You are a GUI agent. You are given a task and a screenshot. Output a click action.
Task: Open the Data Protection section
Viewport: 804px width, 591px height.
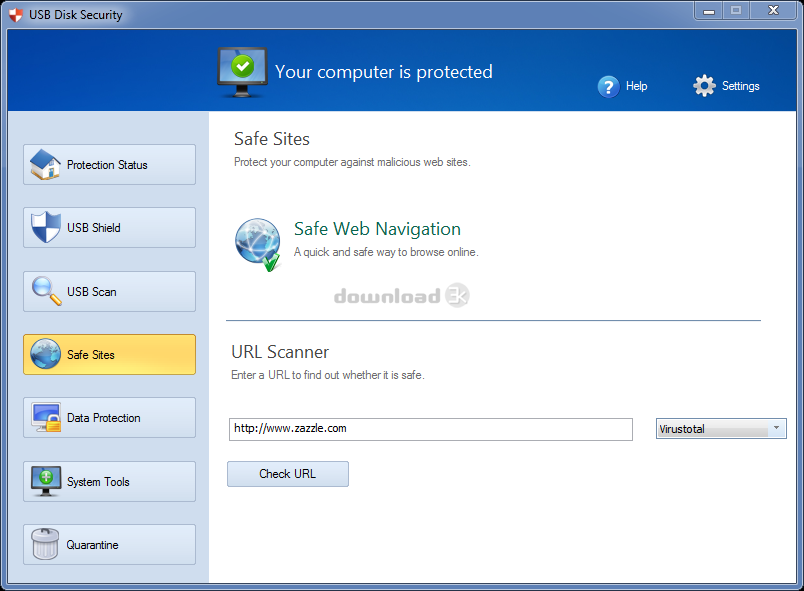coord(109,418)
